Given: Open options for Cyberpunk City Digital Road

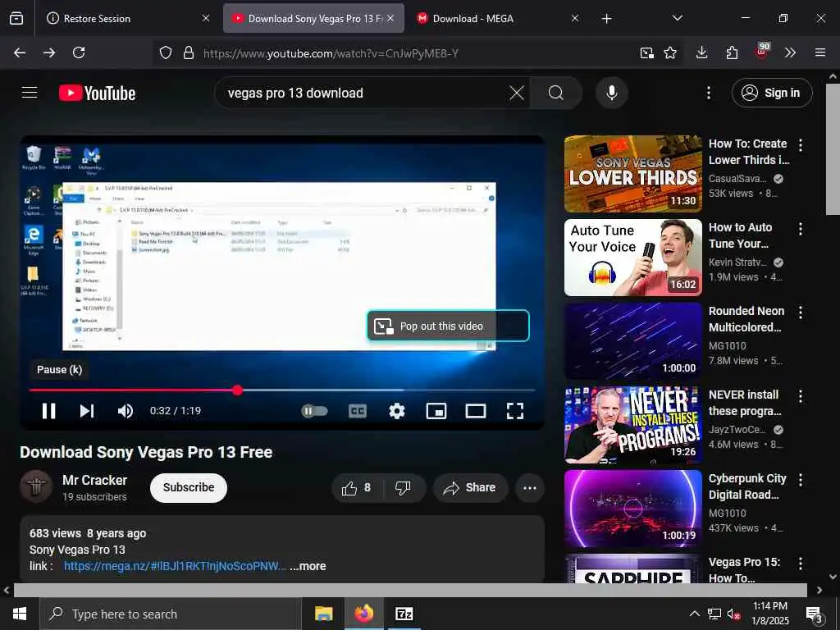Looking at the screenshot, I should coord(801,479).
